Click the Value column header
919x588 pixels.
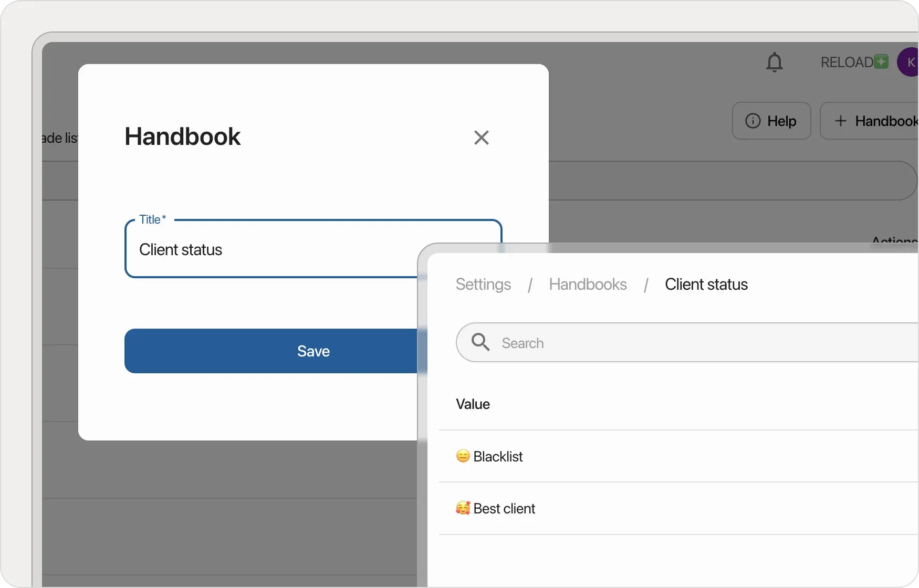pyautogui.click(x=473, y=404)
